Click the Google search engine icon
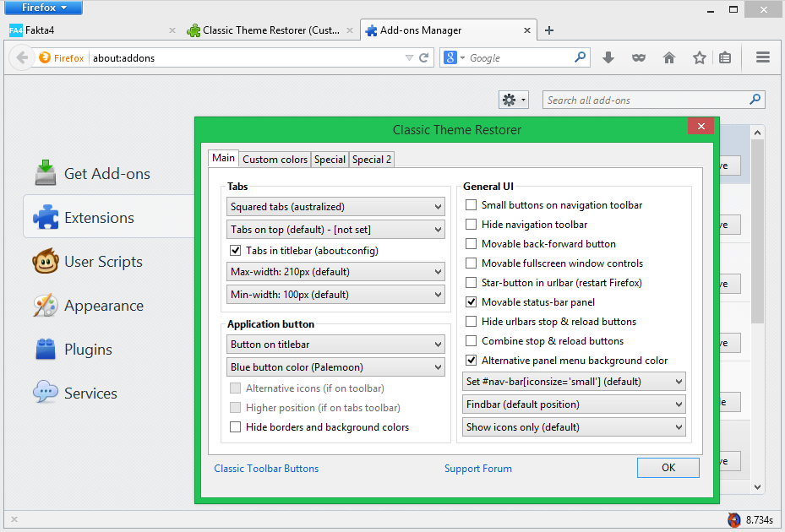785x532 pixels. tap(450, 57)
